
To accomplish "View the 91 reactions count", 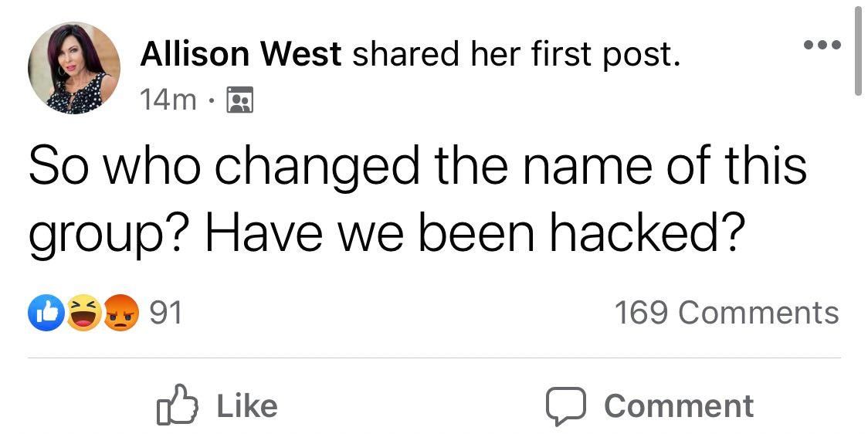I will tap(165, 314).
